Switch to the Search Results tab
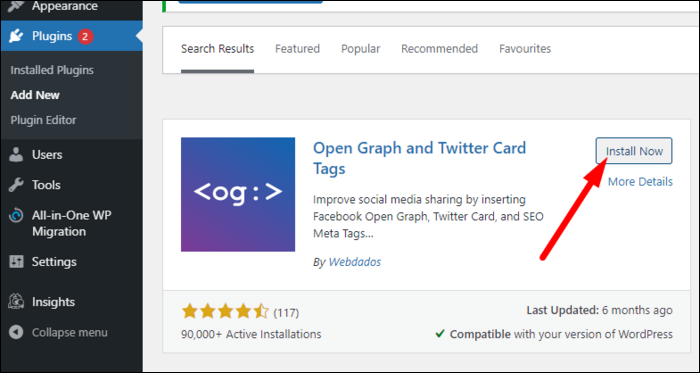This screenshot has height=373, width=700. 217,49
